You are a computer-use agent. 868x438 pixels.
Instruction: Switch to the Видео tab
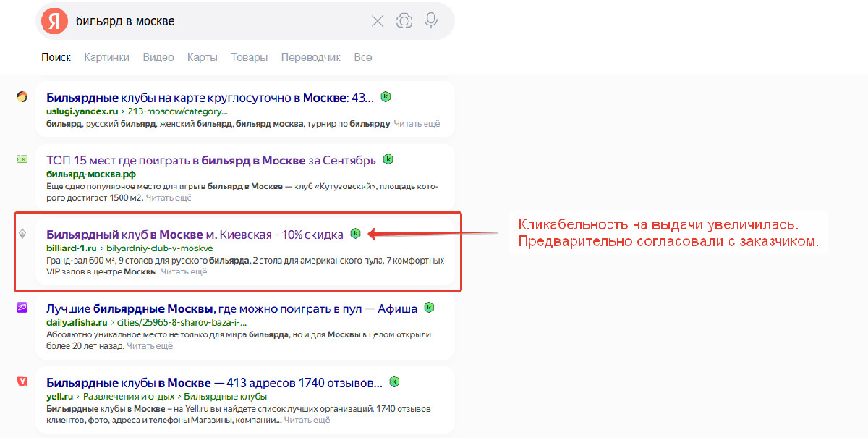pos(158,57)
